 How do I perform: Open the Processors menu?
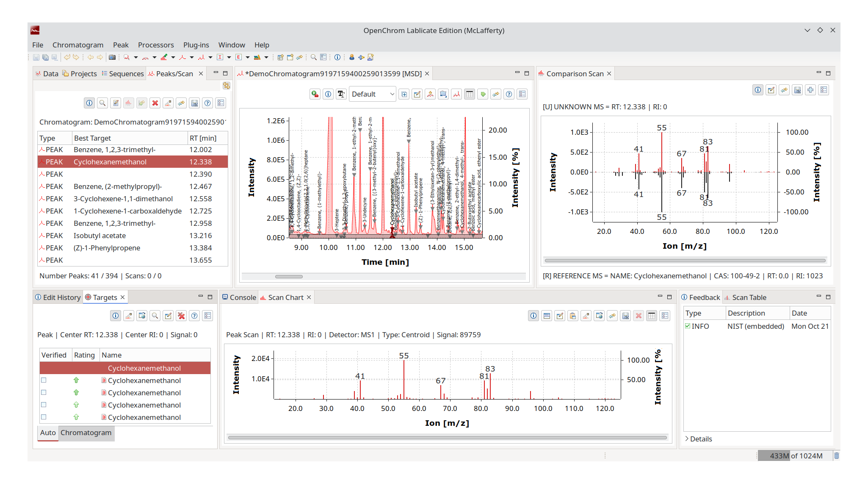(156, 45)
